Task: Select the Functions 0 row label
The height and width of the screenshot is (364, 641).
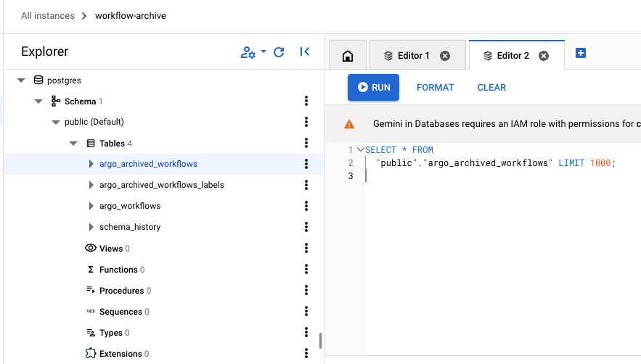Action: pos(122,270)
